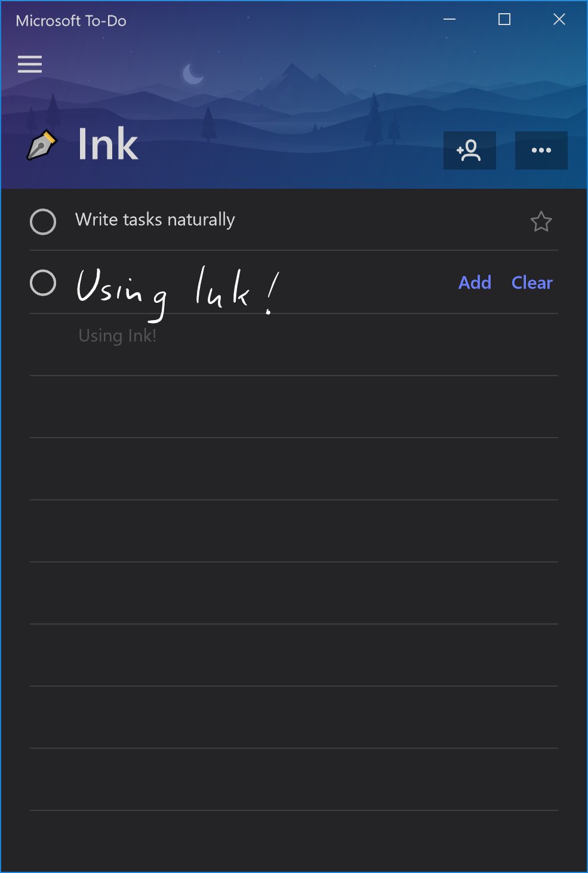588x873 pixels.
Task: Mark Write tasks naturally as completed
Action: point(43,222)
